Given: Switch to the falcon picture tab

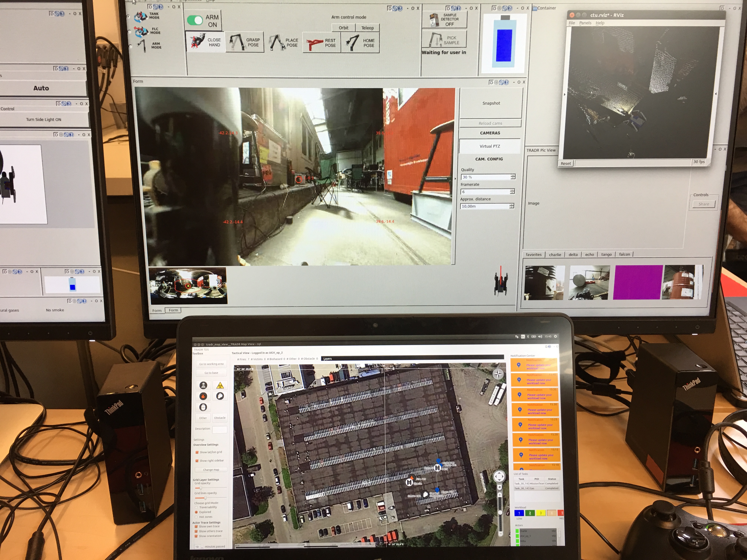Looking at the screenshot, I should 624,254.
